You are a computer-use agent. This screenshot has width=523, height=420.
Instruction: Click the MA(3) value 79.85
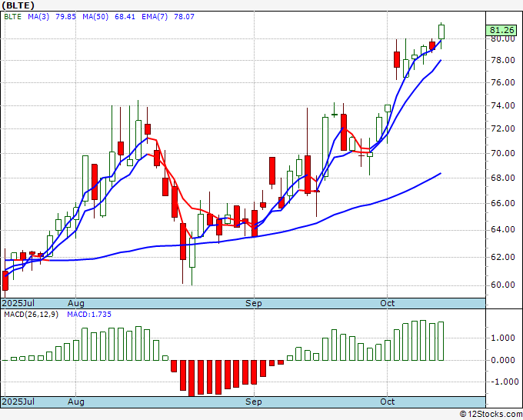click(65, 17)
